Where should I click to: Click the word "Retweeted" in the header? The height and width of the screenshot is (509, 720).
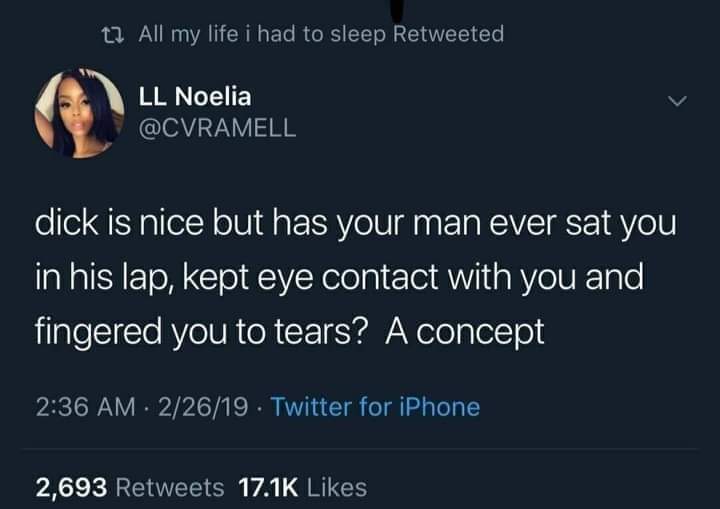point(450,34)
